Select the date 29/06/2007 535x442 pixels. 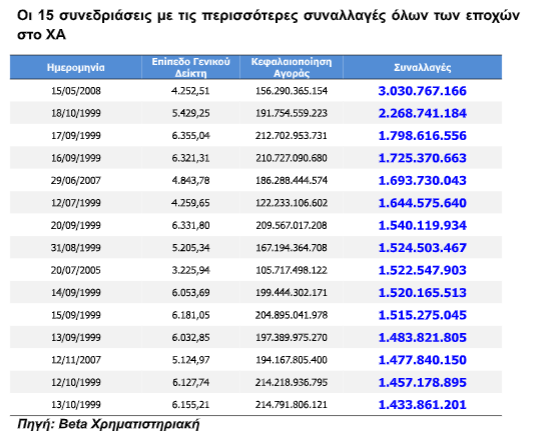[x=76, y=181]
